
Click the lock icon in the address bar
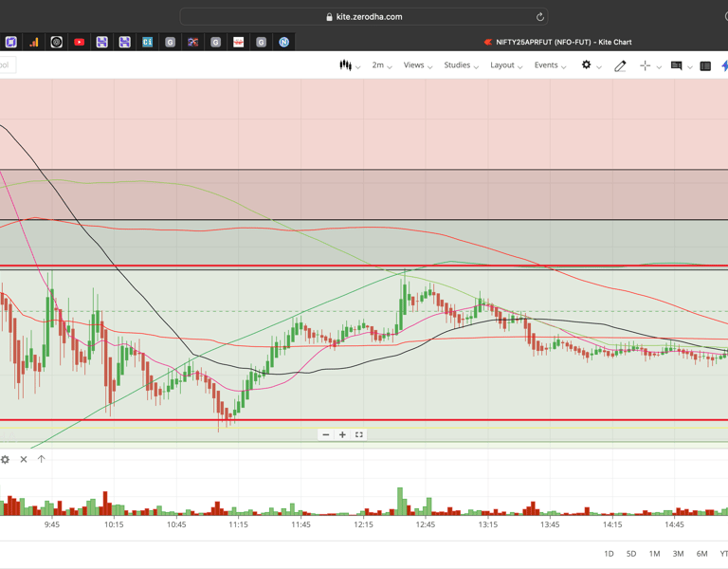[329, 17]
